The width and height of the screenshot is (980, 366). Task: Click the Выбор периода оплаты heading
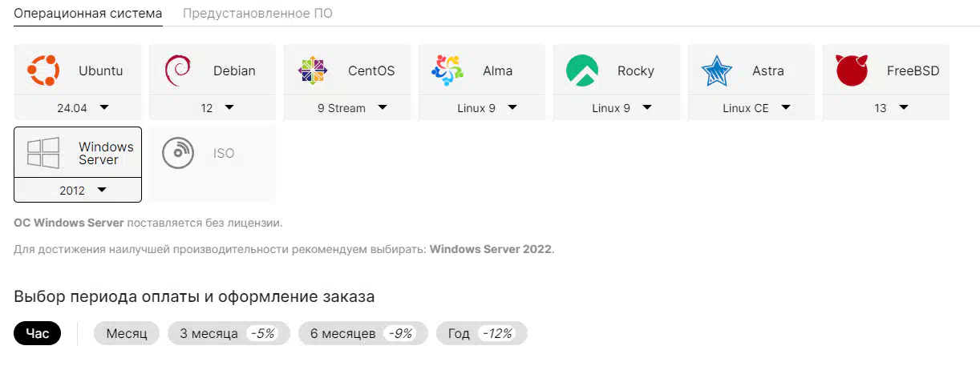click(194, 296)
